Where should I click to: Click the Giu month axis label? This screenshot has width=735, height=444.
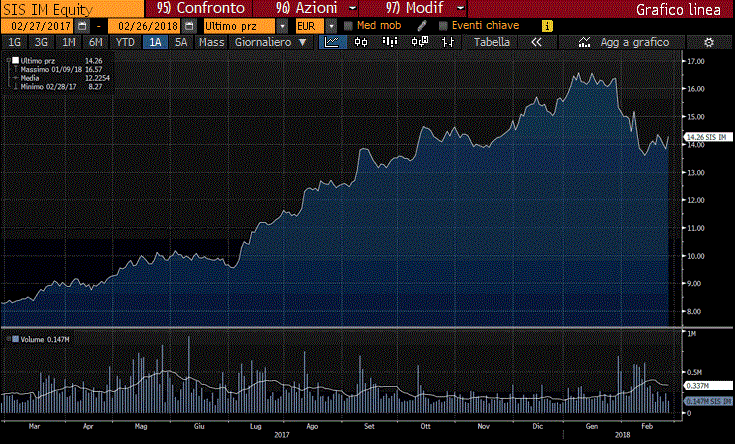coord(199,426)
